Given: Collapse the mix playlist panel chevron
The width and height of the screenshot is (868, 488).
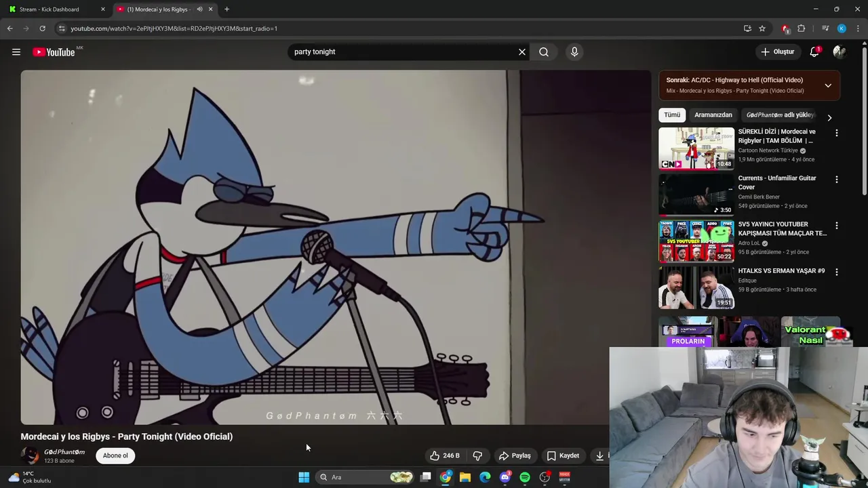Looking at the screenshot, I should [x=828, y=85].
